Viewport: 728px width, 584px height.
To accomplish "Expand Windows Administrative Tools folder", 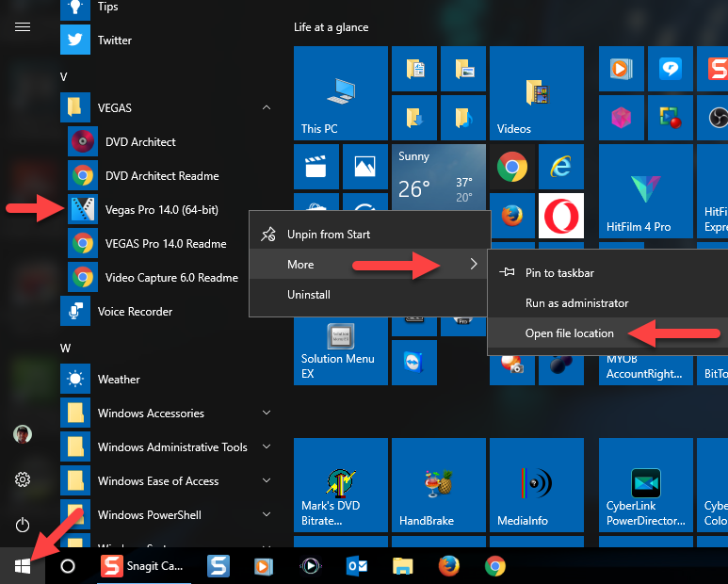I will coord(266,446).
